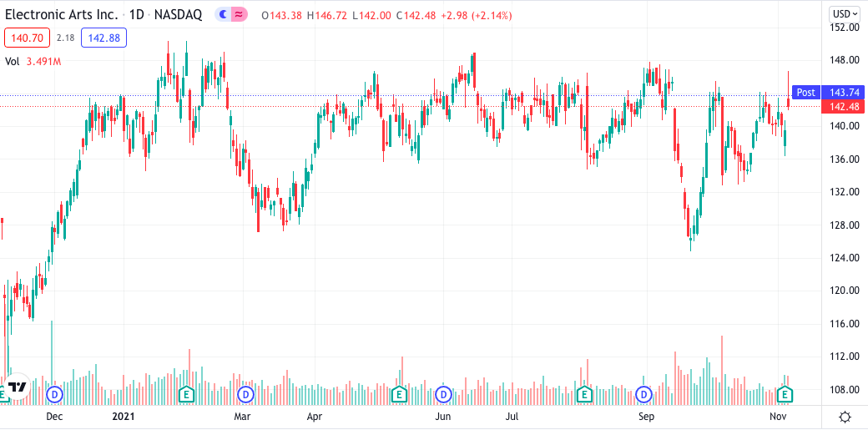
Task: Click the Sep label on time axis
Action: (645, 415)
